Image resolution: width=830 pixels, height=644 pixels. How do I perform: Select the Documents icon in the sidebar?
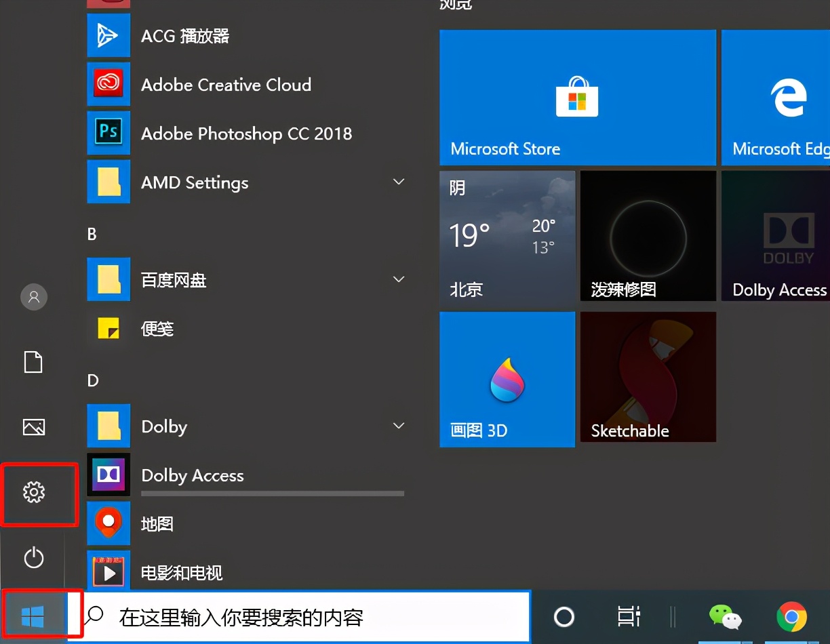(33, 362)
